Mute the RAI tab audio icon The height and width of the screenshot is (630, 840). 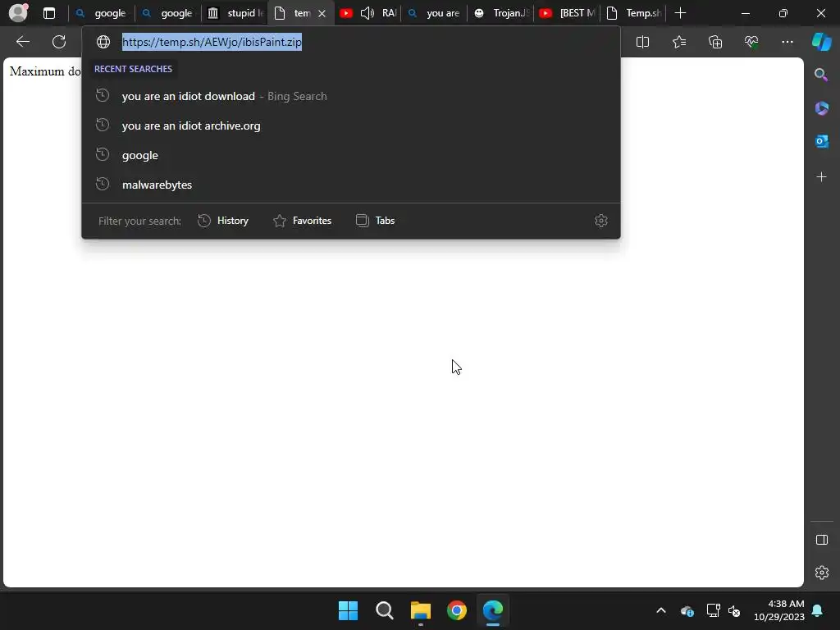(367, 13)
